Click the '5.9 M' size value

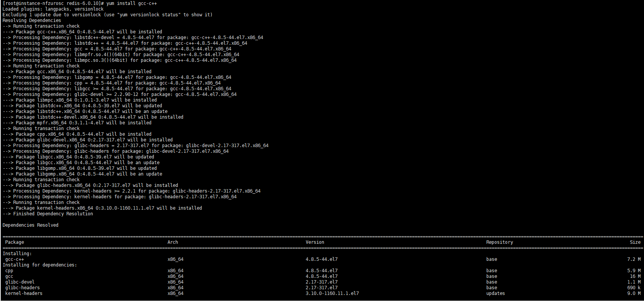coord(634,271)
